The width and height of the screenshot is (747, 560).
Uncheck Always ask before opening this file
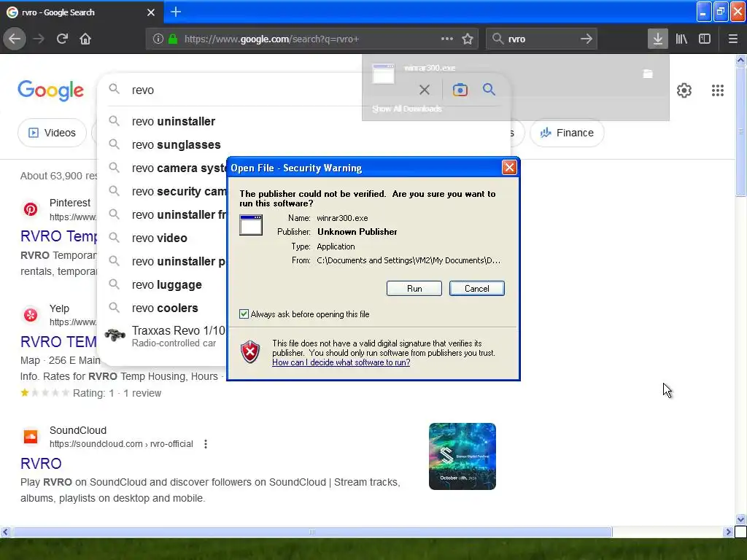(244, 314)
